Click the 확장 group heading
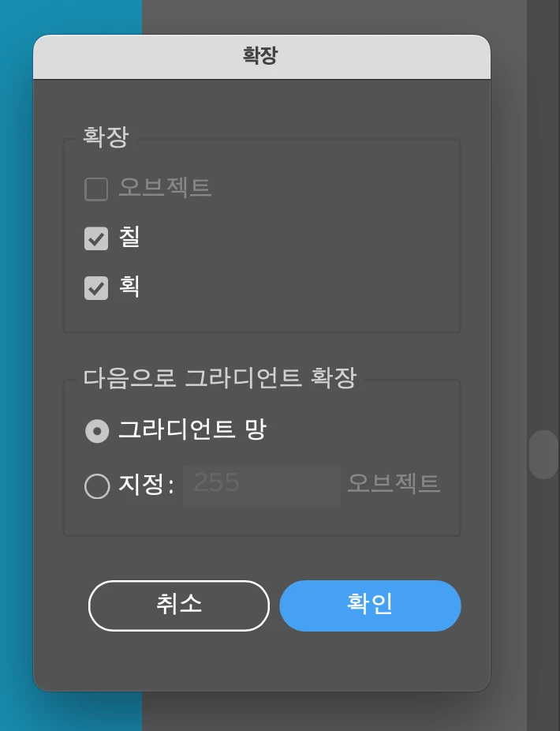Viewport: 560px width, 731px height. (105, 137)
